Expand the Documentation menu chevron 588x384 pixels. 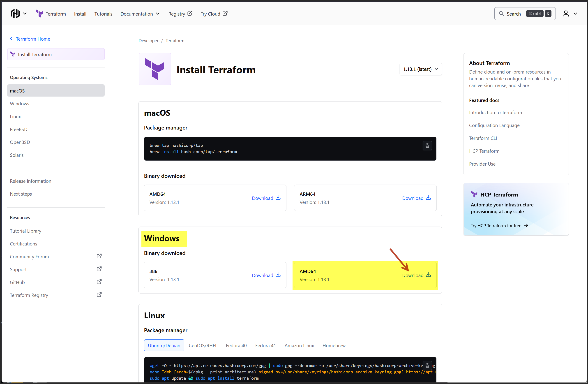point(158,14)
